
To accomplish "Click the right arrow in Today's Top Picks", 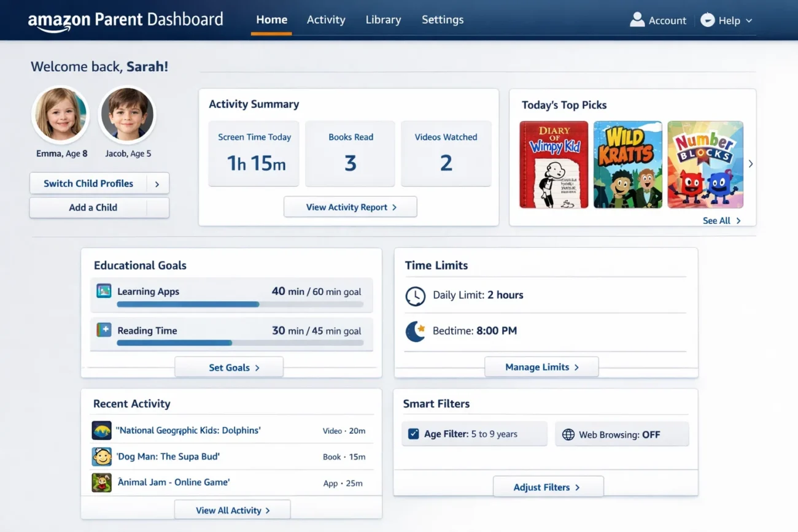I will click(750, 164).
